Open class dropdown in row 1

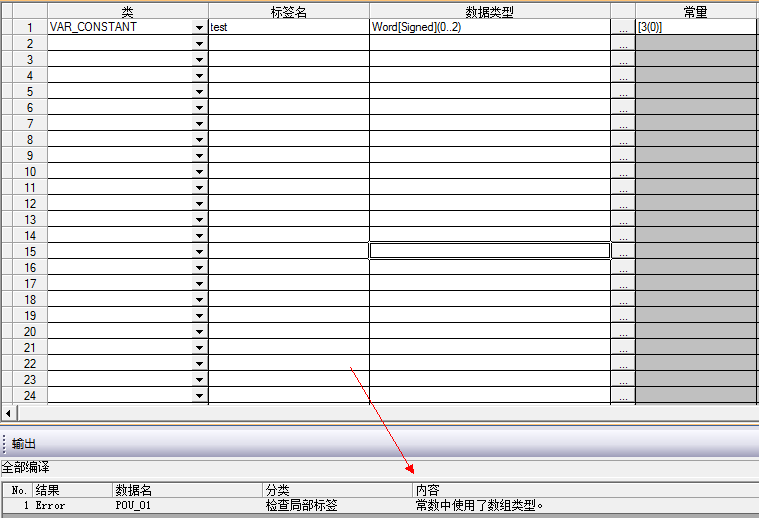pyautogui.click(x=199, y=28)
